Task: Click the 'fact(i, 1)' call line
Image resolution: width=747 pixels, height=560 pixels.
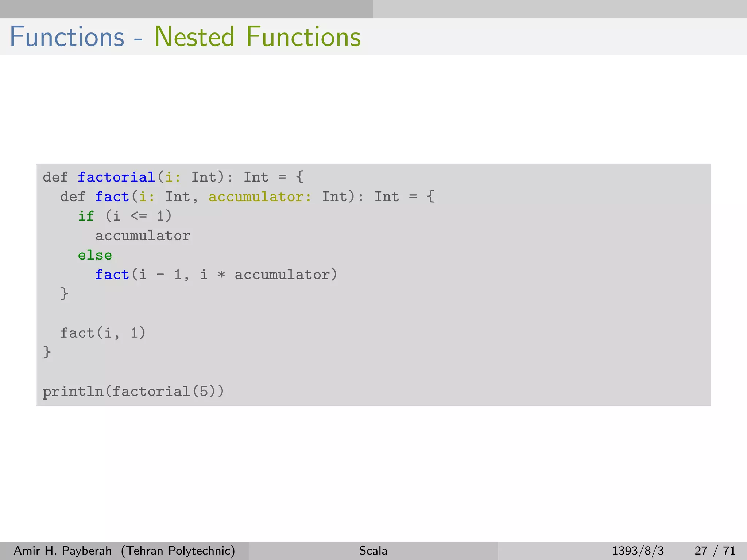Action: click(103, 333)
